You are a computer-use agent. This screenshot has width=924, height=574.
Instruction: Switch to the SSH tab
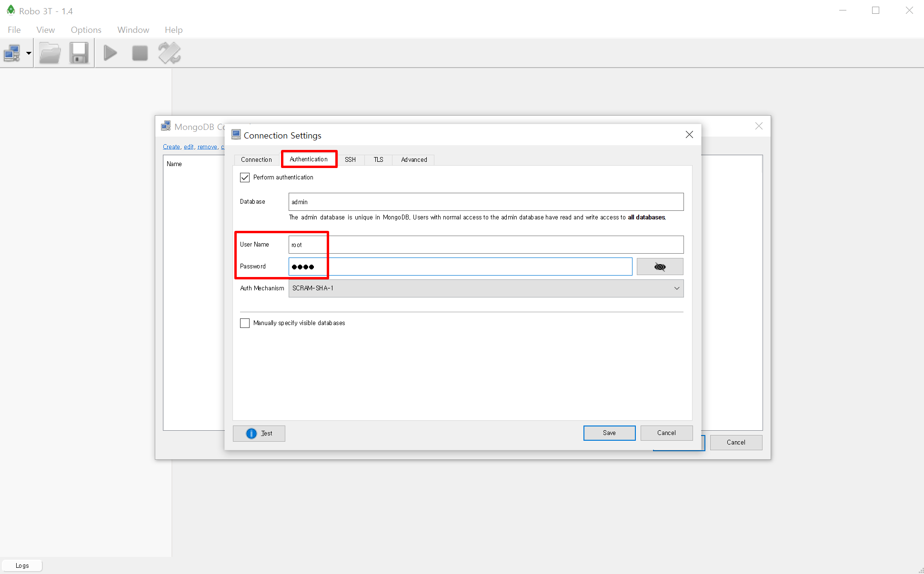(x=350, y=159)
